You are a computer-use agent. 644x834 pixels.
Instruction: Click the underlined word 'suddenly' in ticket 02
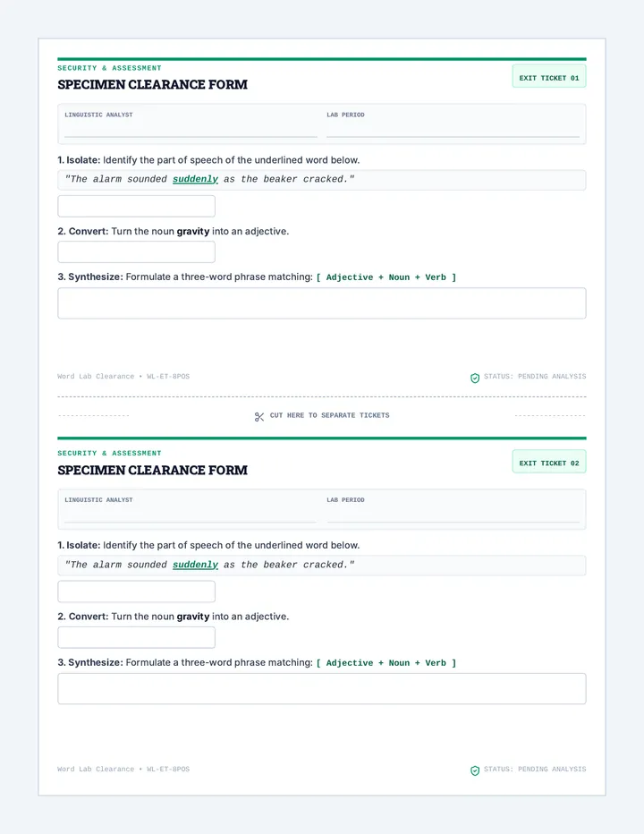195,565
